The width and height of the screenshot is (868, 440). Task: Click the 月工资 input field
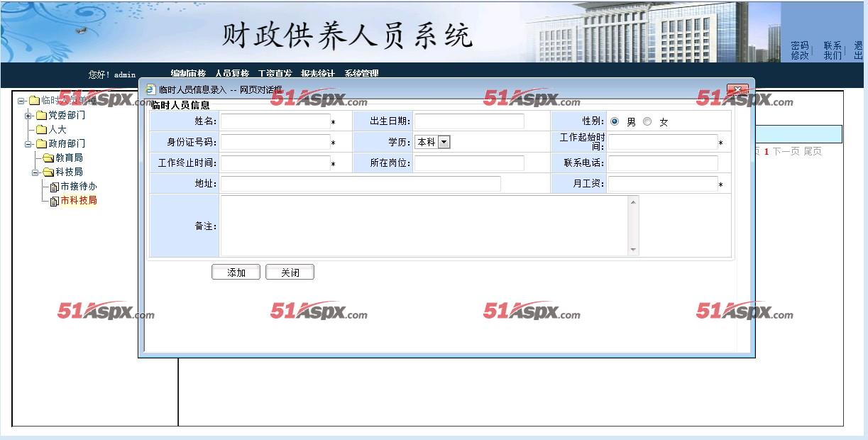pos(663,184)
